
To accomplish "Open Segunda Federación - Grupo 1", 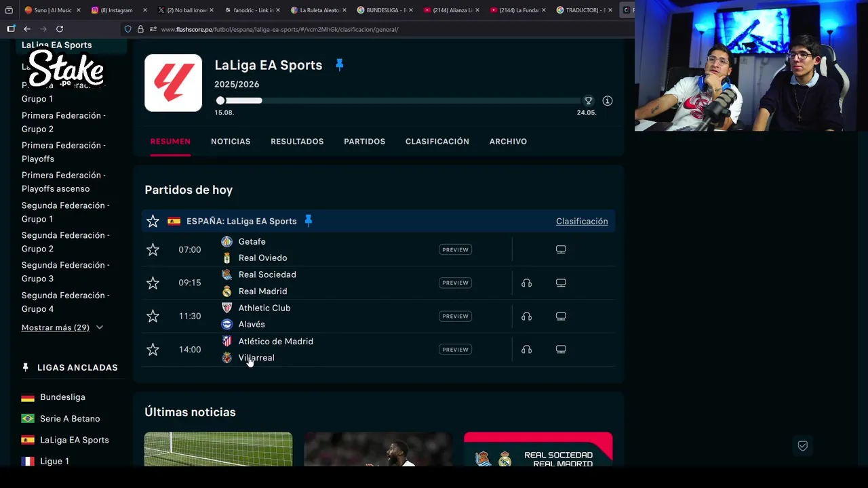I will [65, 212].
